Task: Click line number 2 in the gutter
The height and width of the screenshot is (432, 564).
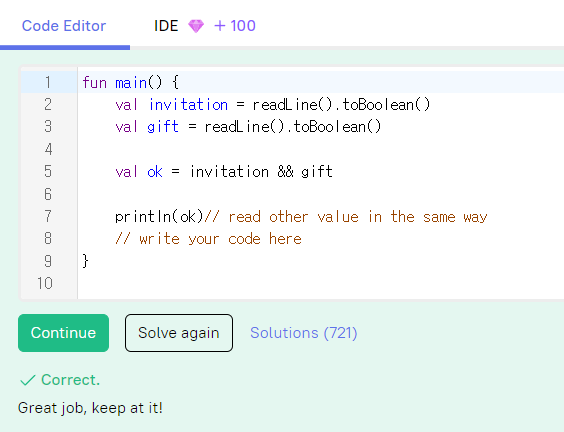Action: tap(48, 105)
